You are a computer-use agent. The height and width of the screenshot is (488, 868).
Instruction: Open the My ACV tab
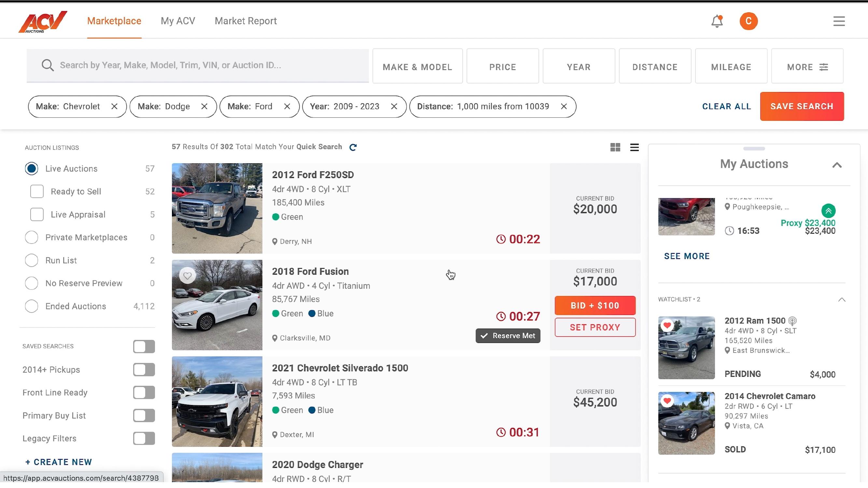[x=178, y=21]
